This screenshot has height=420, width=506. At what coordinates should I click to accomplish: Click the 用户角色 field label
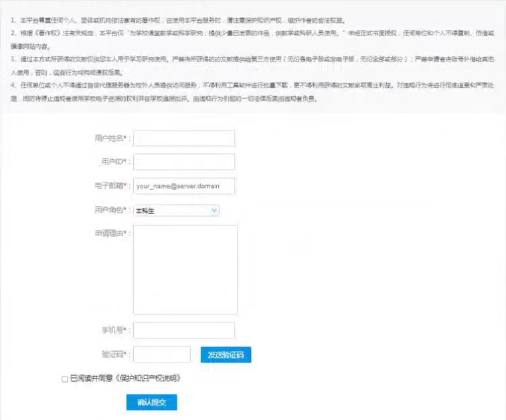point(111,211)
